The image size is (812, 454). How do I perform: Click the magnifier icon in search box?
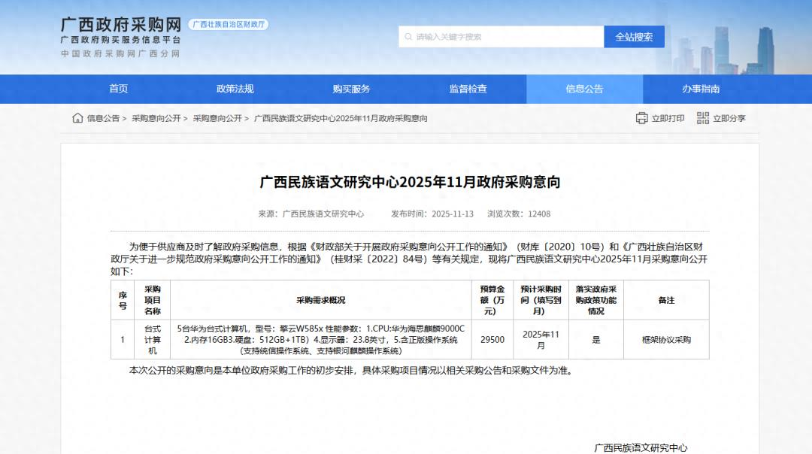tap(407, 37)
